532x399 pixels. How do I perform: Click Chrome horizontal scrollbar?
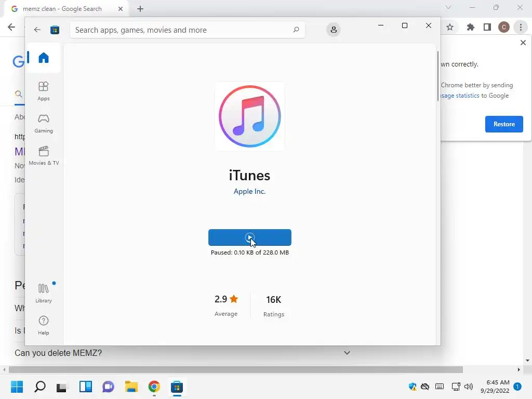[x=236, y=369]
